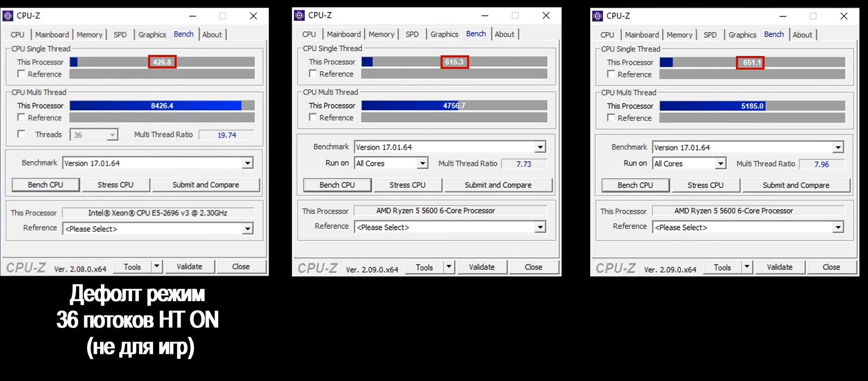Check Multi Thread Reference in the 615.3 score window
The height and width of the screenshot is (381, 868).
click(313, 117)
